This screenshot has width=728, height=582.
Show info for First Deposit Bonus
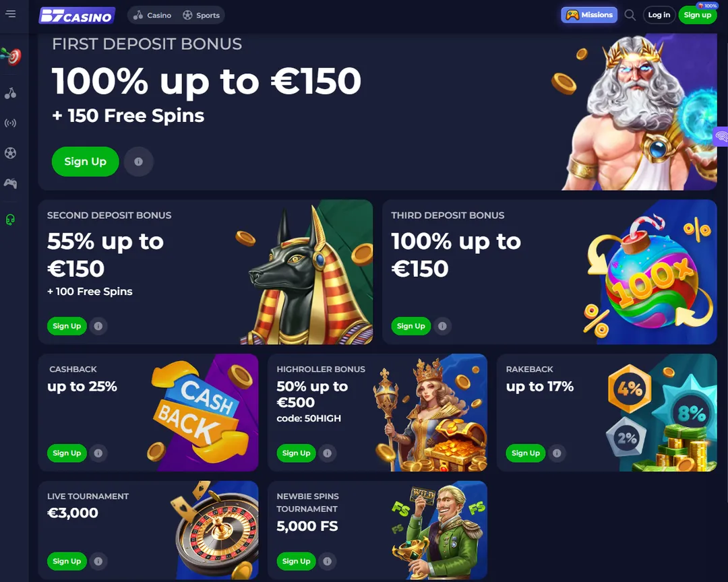click(x=138, y=162)
